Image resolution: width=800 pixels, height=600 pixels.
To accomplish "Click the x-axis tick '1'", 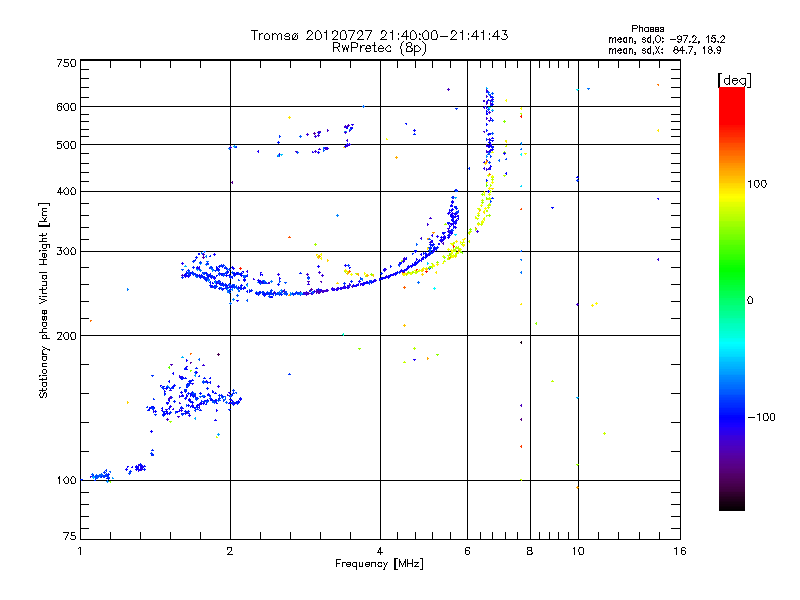I will point(80,551).
